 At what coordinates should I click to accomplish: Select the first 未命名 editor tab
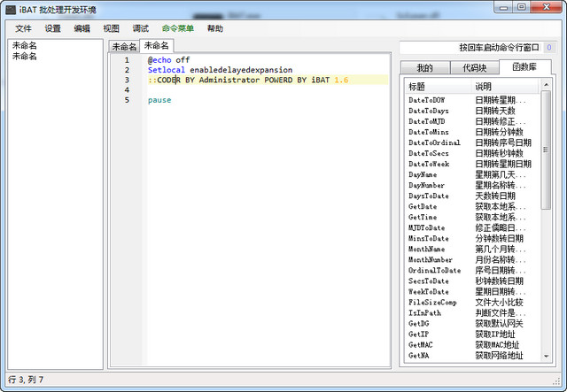[124, 46]
